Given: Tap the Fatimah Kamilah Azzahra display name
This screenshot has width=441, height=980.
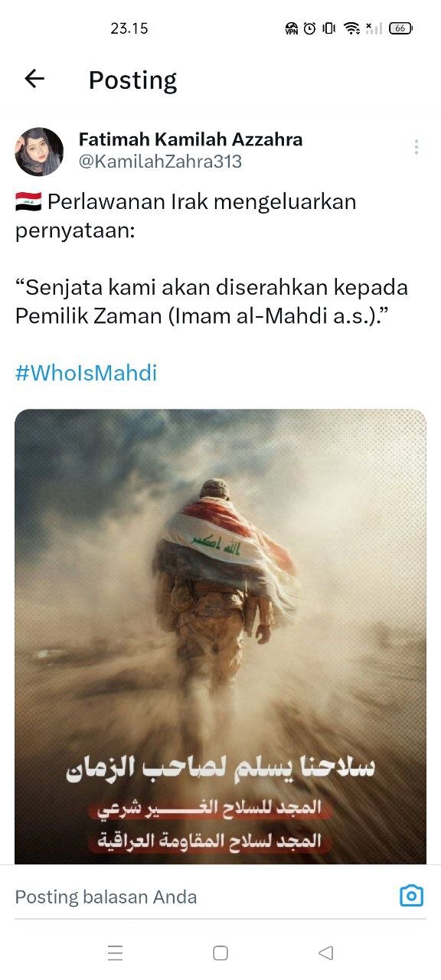Looking at the screenshot, I should pyautogui.click(x=191, y=139).
